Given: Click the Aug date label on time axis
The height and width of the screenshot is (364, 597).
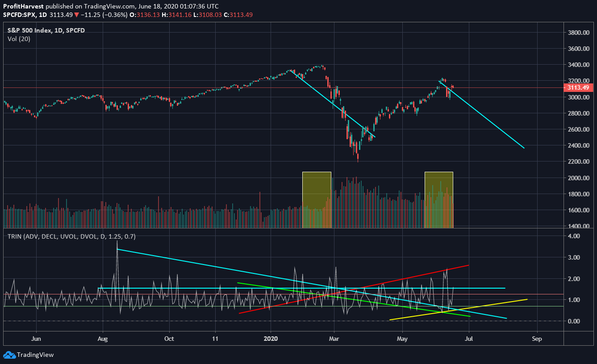Looking at the screenshot, I should click(x=103, y=339).
